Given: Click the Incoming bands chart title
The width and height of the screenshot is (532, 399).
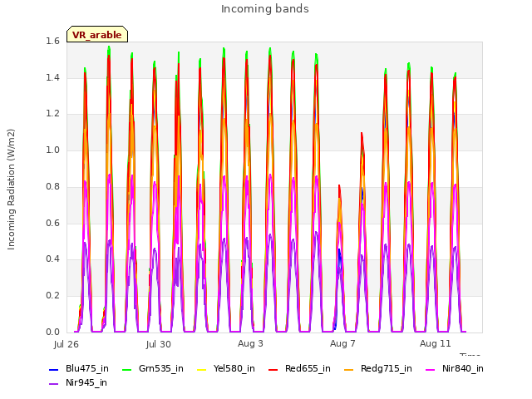Looking at the screenshot, I should tap(265, 9).
